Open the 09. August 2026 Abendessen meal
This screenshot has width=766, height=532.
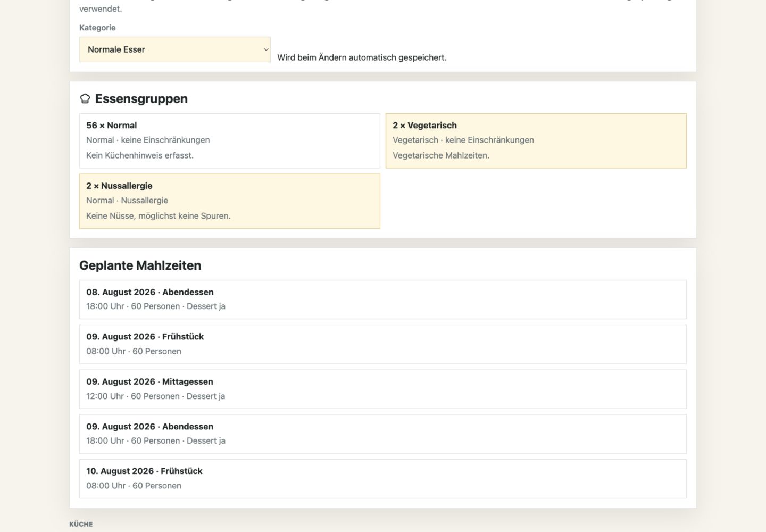pyautogui.click(x=383, y=434)
